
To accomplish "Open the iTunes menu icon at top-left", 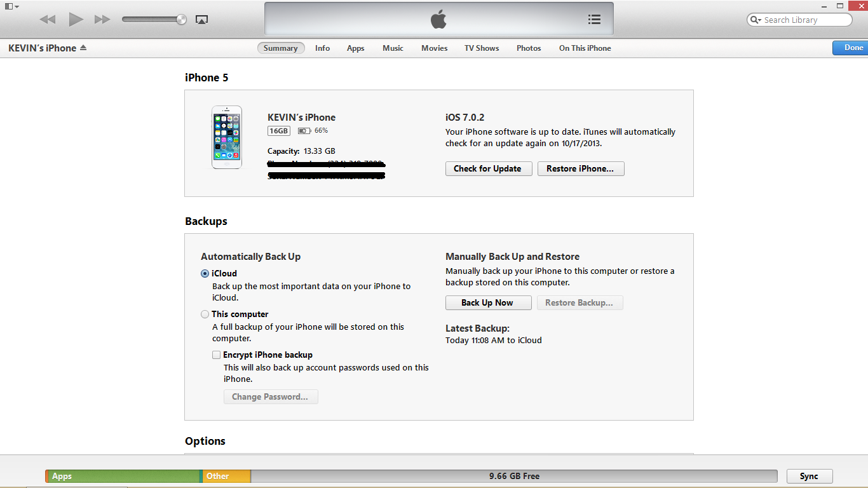I will 11,6.
